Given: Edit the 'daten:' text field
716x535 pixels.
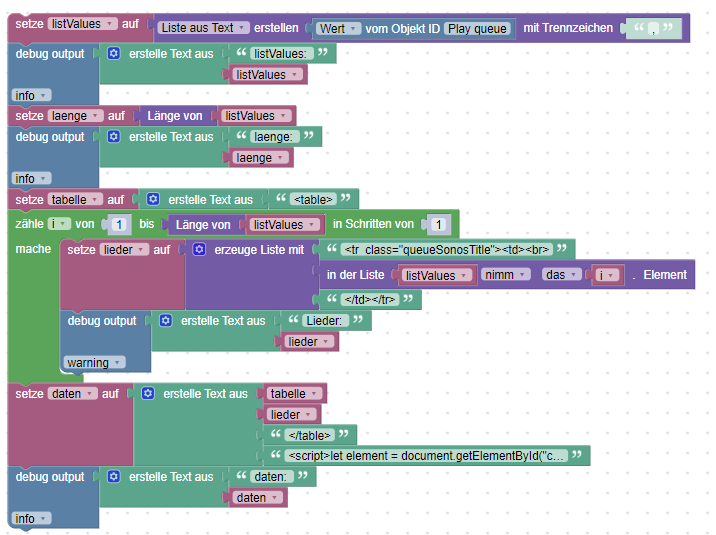Looking at the screenshot, I should pyautogui.click(x=270, y=477).
